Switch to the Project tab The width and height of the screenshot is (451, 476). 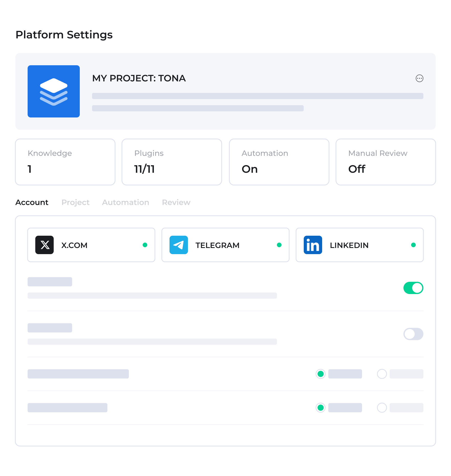coord(75,202)
